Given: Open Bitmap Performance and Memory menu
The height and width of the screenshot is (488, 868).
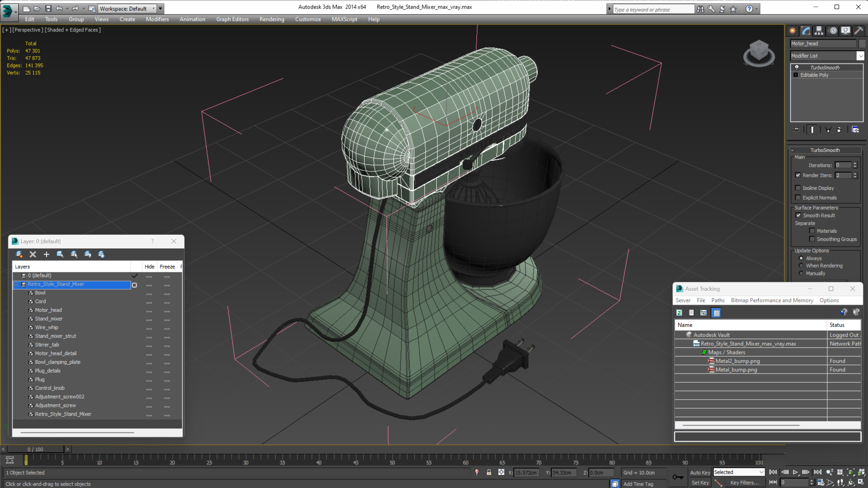Looking at the screenshot, I should (772, 300).
